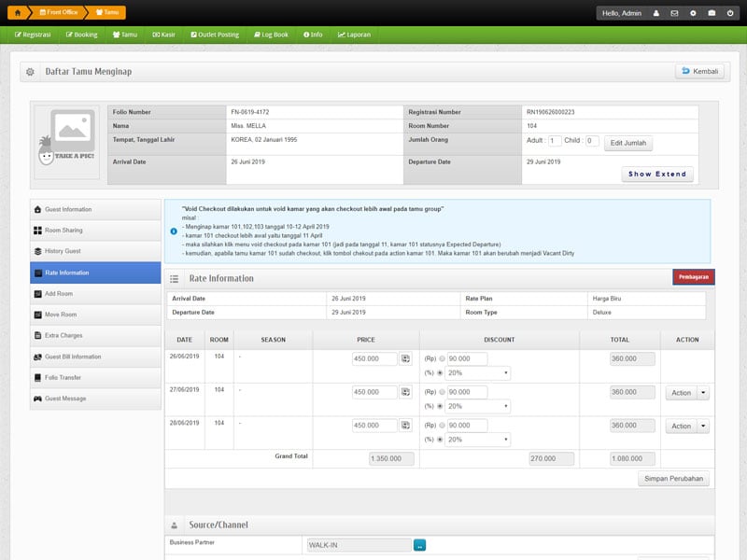Click the power logout icon in top bar
Image resolution: width=747 pixels, height=560 pixels.
pyautogui.click(x=729, y=13)
